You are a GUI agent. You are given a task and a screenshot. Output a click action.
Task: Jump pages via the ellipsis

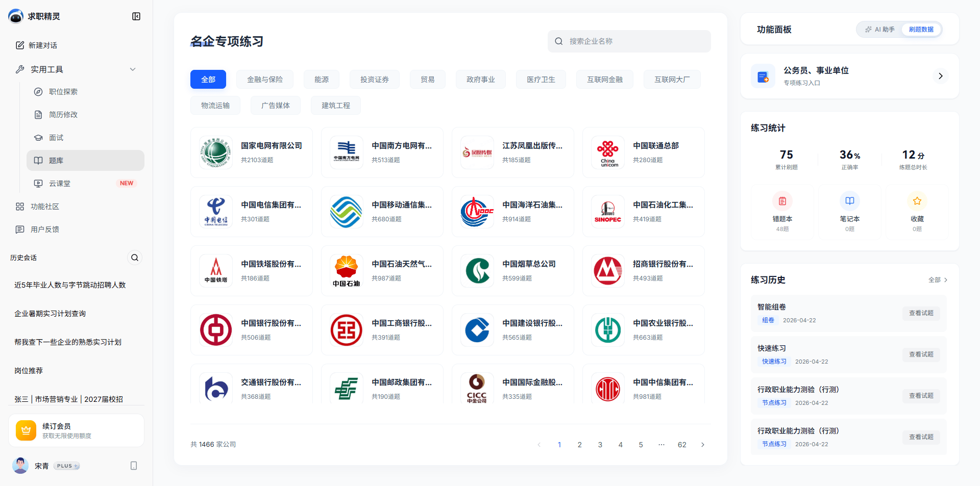[x=661, y=445]
